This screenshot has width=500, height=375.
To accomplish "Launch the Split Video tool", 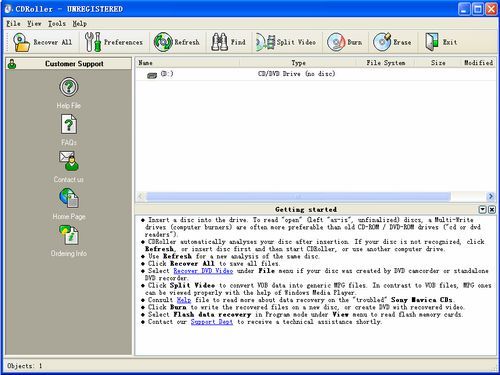I will tap(265, 42).
